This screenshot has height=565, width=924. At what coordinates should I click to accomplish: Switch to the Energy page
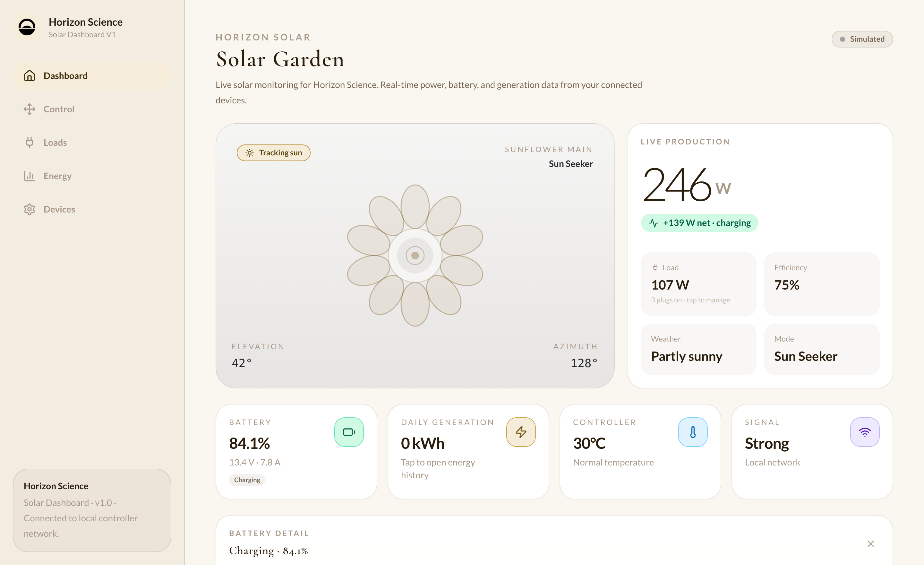coord(92,176)
